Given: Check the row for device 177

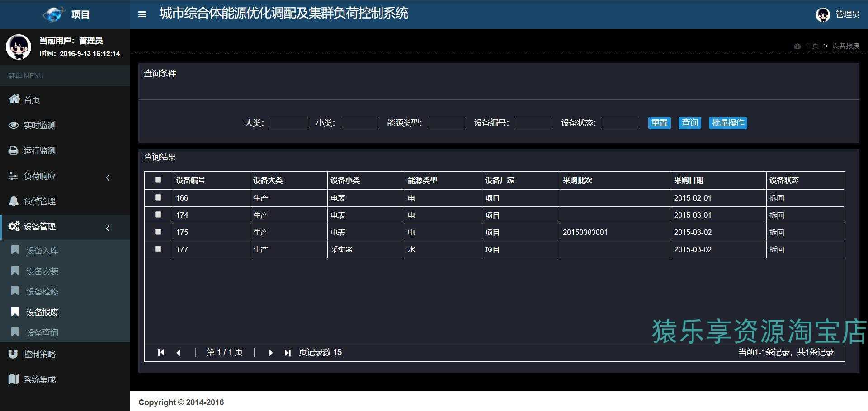Looking at the screenshot, I should click(x=158, y=249).
